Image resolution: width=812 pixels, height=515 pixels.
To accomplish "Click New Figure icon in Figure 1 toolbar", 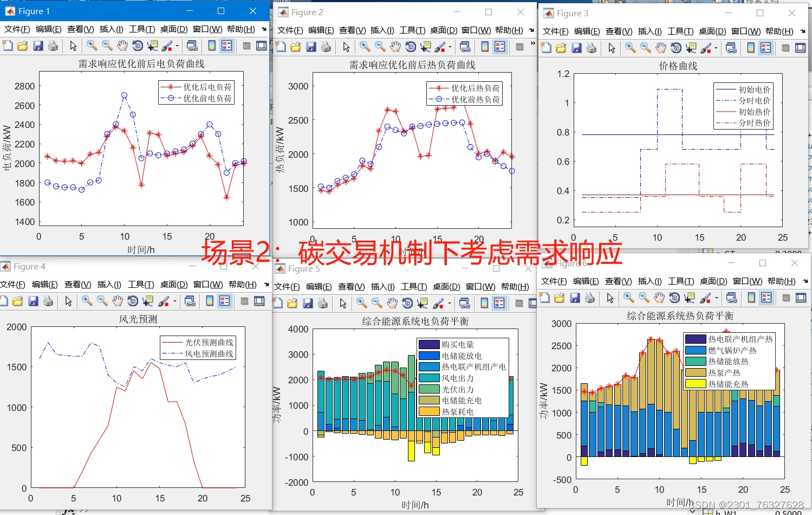I will click(8, 46).
